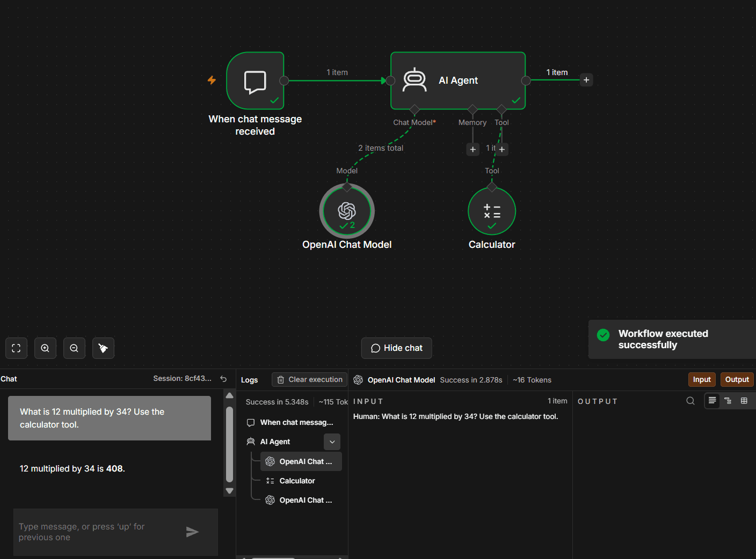
Task: Click the tidy up workflow icon
Action: point(103,348)
